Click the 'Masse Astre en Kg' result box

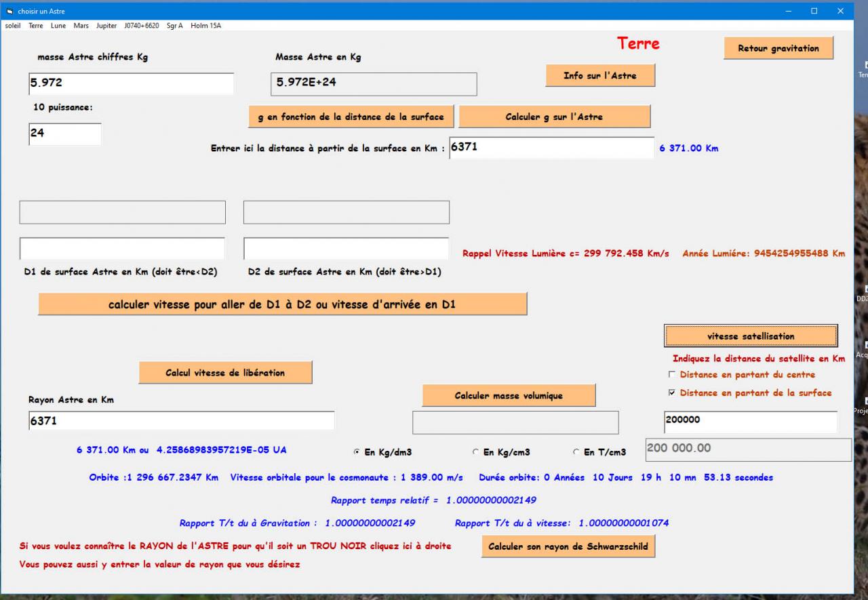(x=374, y=84)
